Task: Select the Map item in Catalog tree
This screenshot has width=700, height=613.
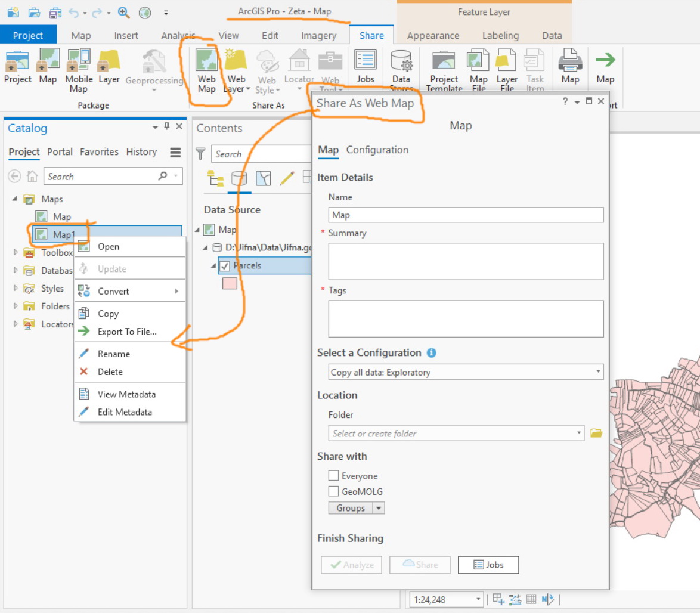Action: click(x=62, y=216)
